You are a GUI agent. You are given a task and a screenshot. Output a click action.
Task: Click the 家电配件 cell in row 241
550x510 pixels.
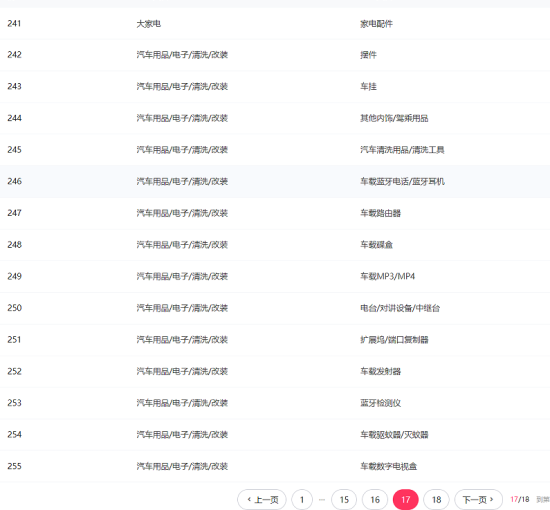pyautogui.click(x=376, y=24)
